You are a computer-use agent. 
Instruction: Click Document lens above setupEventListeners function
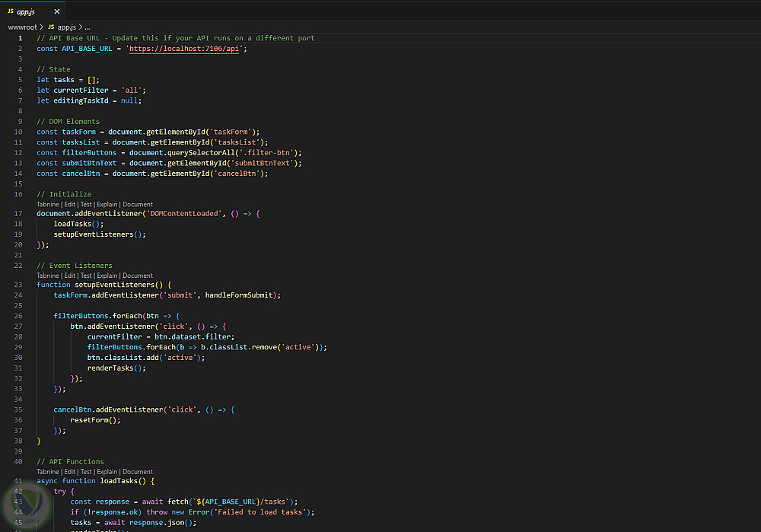pos(138,276)
